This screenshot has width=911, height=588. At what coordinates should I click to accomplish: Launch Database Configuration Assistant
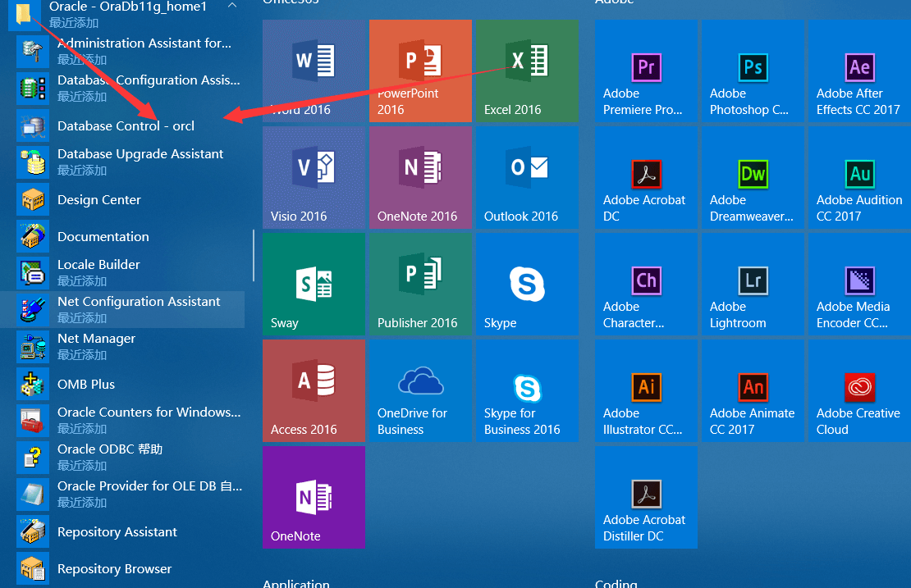pos(122,88)
